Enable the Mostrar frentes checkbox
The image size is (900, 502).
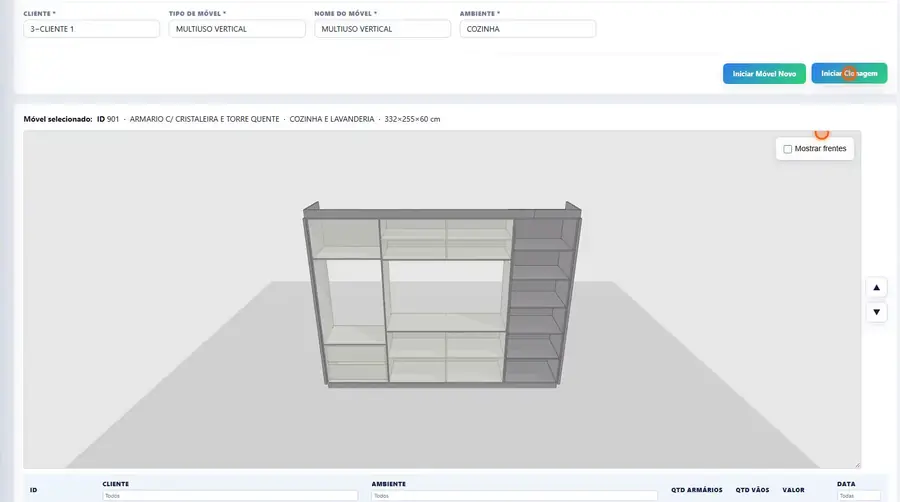click(788, 149)
